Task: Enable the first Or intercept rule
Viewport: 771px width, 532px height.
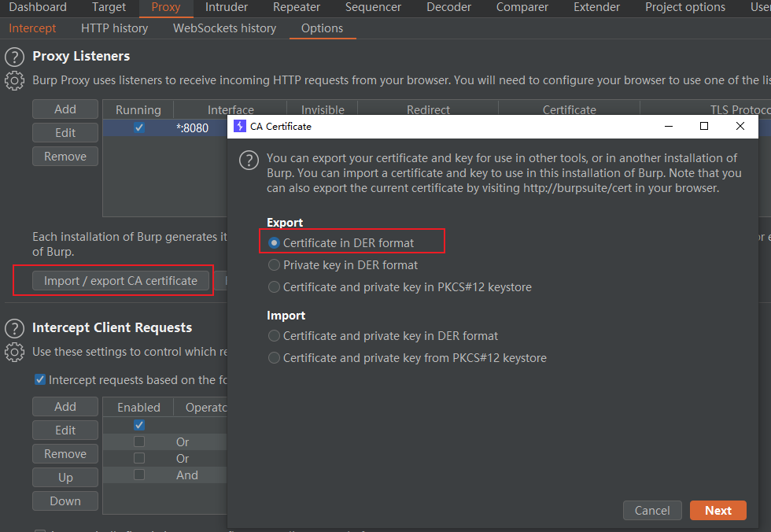Action: click(x=139, y=441)
